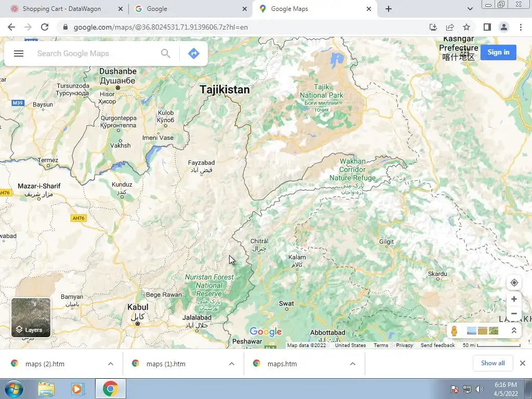532x399 pixels.
Task: Sign in to Google Maps
Action: (x=498, y=52)
